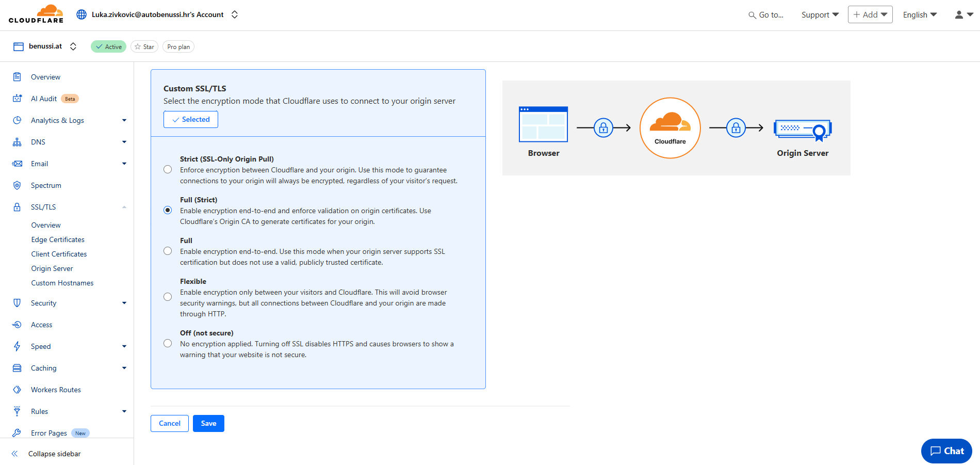Click the Access icon in sidebar
The image size is (980, 465).
[x=17, y=325]
